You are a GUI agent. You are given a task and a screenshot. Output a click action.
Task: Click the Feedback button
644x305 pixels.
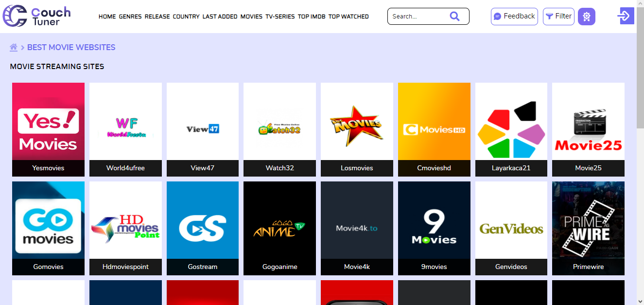tap(514, 16)
